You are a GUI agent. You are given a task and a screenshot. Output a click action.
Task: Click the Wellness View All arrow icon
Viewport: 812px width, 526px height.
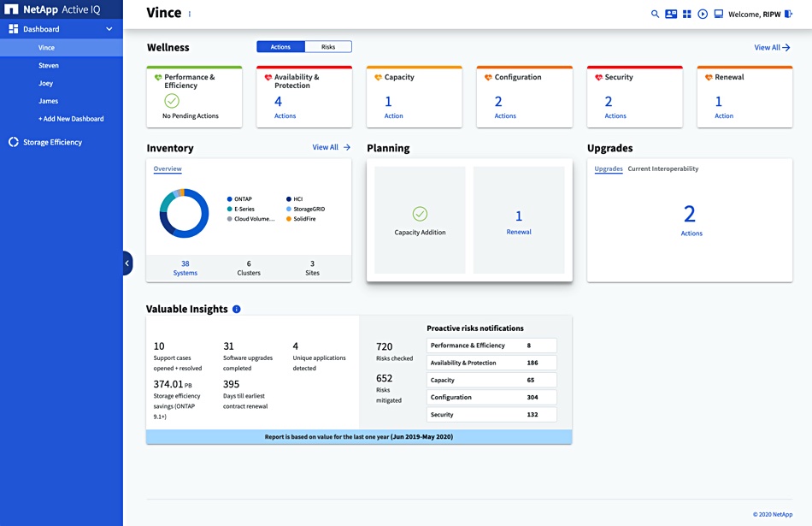click(x=786, y=47)
